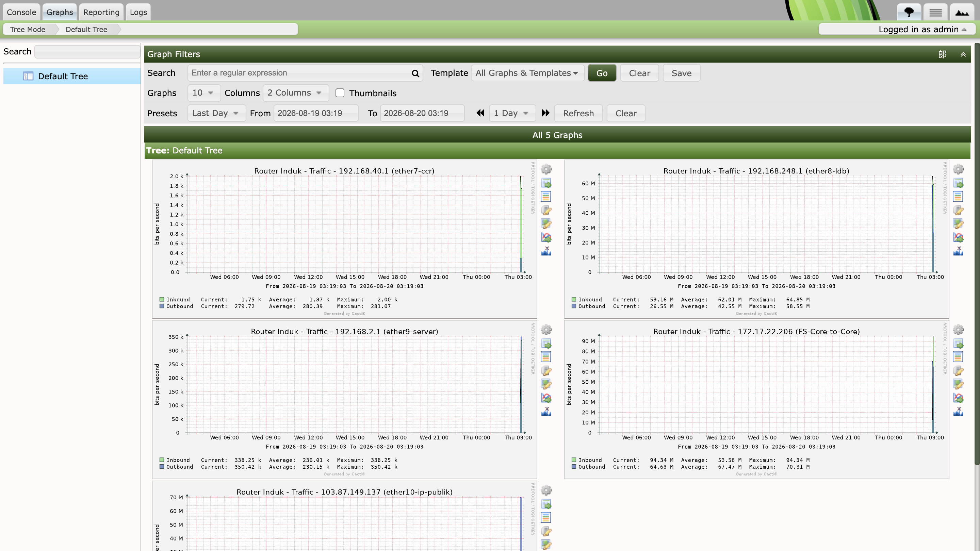Click gear icon beside the FS-Core-to-Core graph
This screenshot has height=551, width=980.
[958, 330]
